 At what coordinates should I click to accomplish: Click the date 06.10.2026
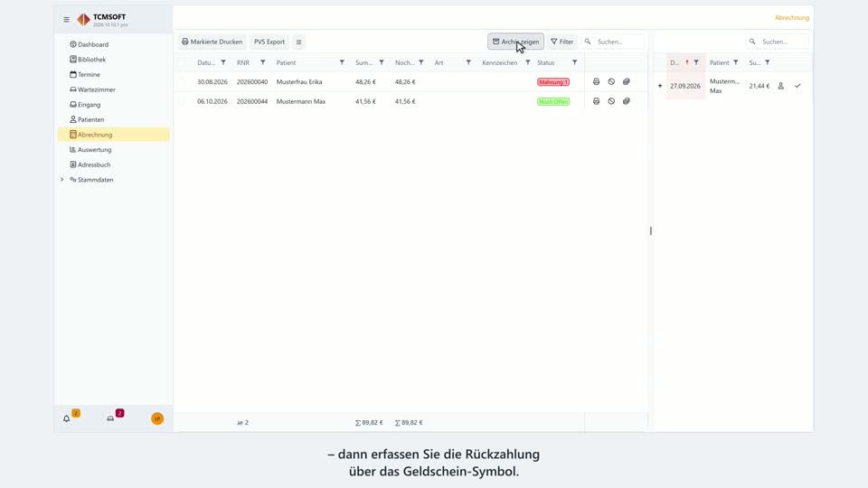click(212, 101)
